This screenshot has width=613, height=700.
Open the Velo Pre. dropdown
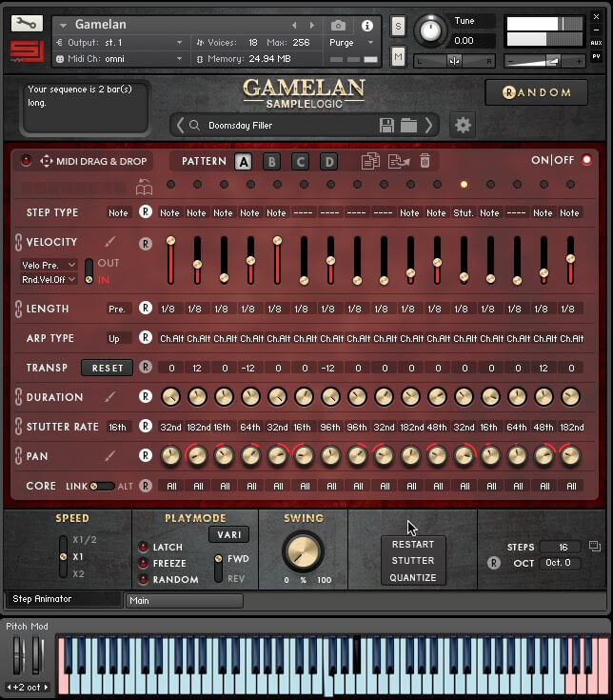click(49, 265)
